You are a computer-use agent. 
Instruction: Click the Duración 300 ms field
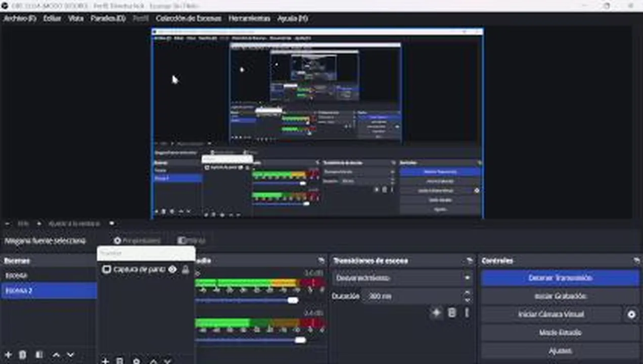tap(411, 296)
